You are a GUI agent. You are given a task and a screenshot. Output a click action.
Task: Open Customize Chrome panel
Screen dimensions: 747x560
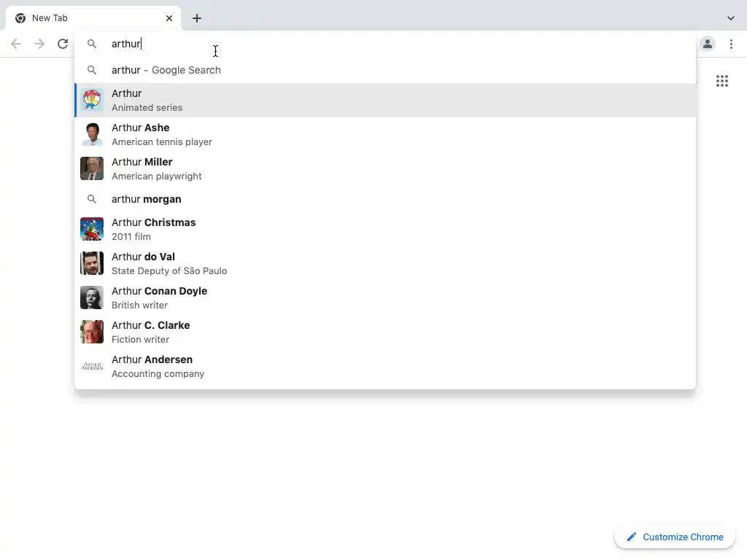tap(675, 537)
